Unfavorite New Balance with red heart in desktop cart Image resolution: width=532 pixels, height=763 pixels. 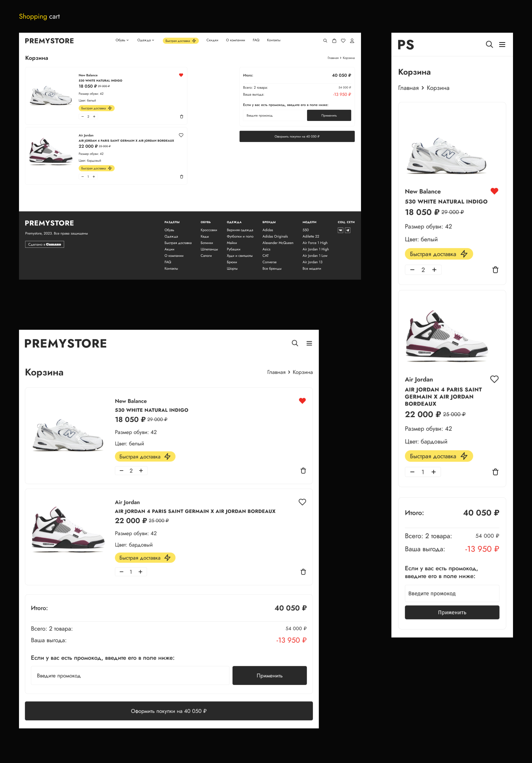tap(181, 75)
